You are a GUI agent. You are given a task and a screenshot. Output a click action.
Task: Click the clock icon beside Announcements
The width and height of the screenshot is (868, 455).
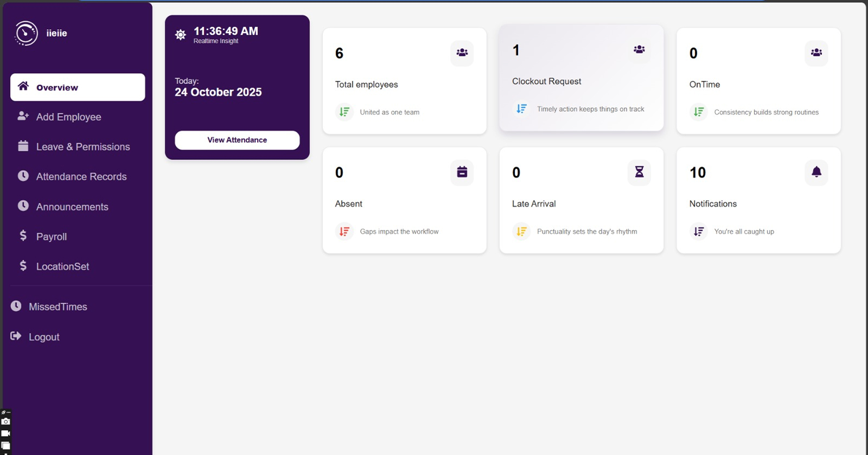pyautogui.click(x=23, y=206)
